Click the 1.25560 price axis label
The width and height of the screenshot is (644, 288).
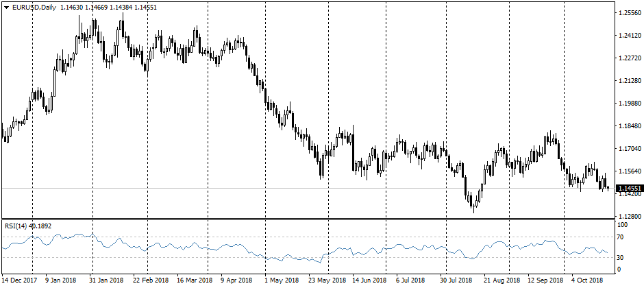pyautogui.click(x=628, y=13)
